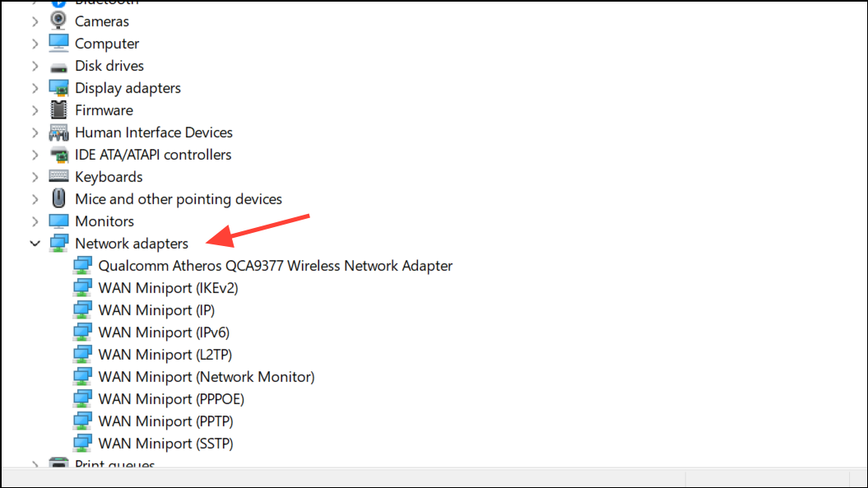Click the Human Interface Devices icon
This screenshot has height=488, width=868.
(x=58, y=132)
